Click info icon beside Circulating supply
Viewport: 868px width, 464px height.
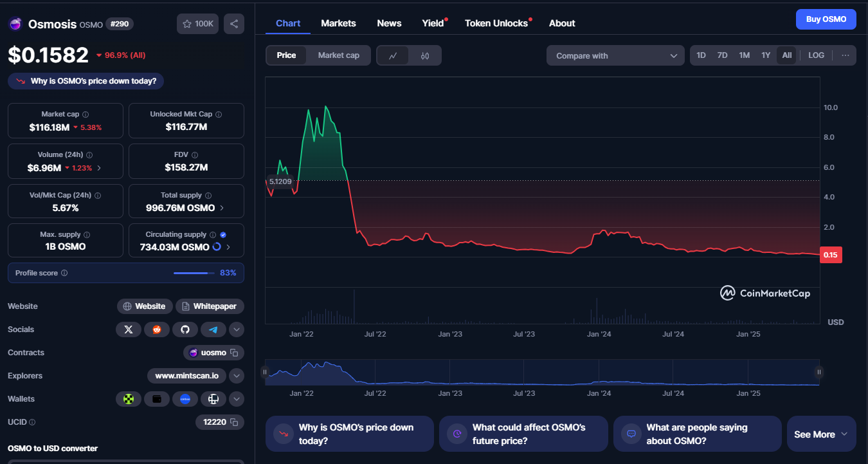click(x=213, y=235)
